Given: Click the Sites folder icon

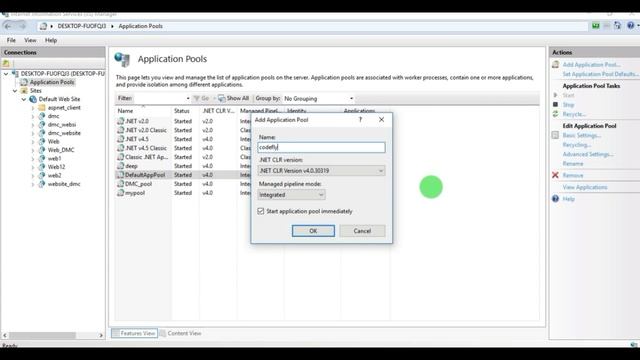Looking at the screenshot, I should (24, 91).
